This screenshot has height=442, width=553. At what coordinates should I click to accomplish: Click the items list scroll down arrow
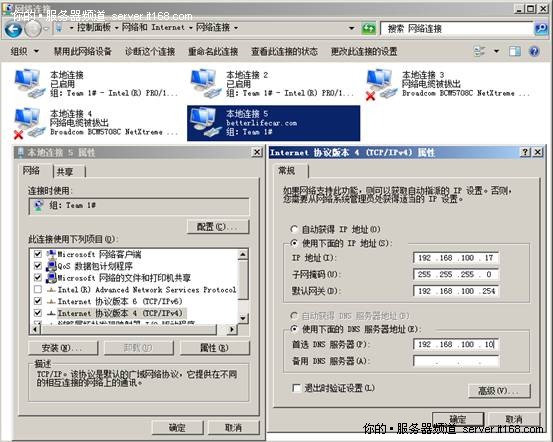click(243, 318)
